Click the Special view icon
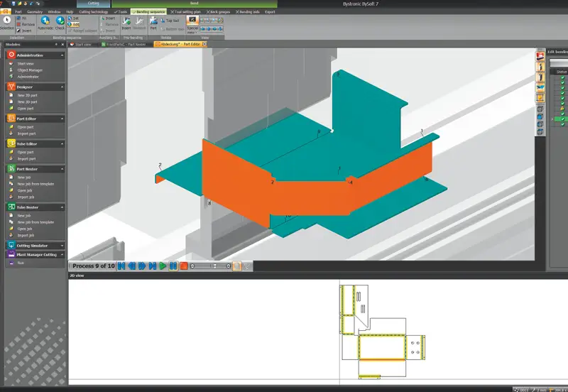The height and width of the screenshot is (392, 568). [192, 21]
